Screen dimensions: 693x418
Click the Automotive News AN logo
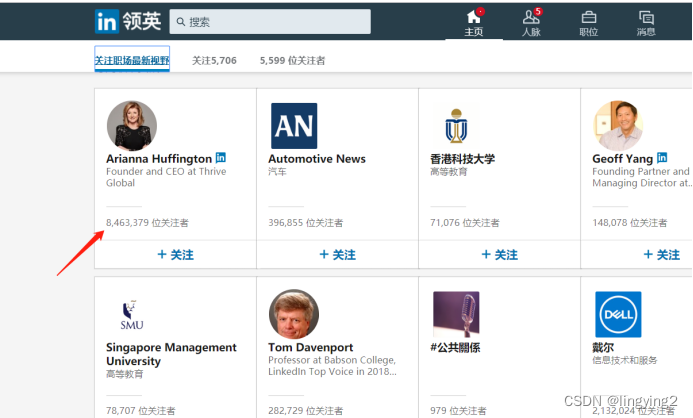coord(294,126)
